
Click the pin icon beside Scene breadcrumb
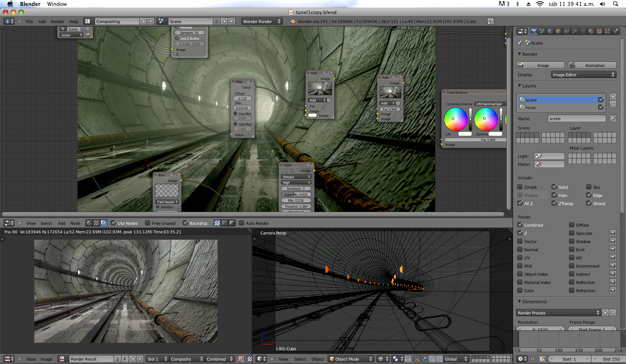tap(520, 43)
